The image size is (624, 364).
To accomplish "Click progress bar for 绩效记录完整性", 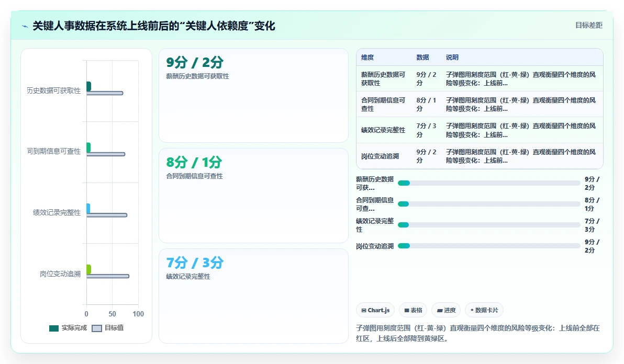I will 489,225.
